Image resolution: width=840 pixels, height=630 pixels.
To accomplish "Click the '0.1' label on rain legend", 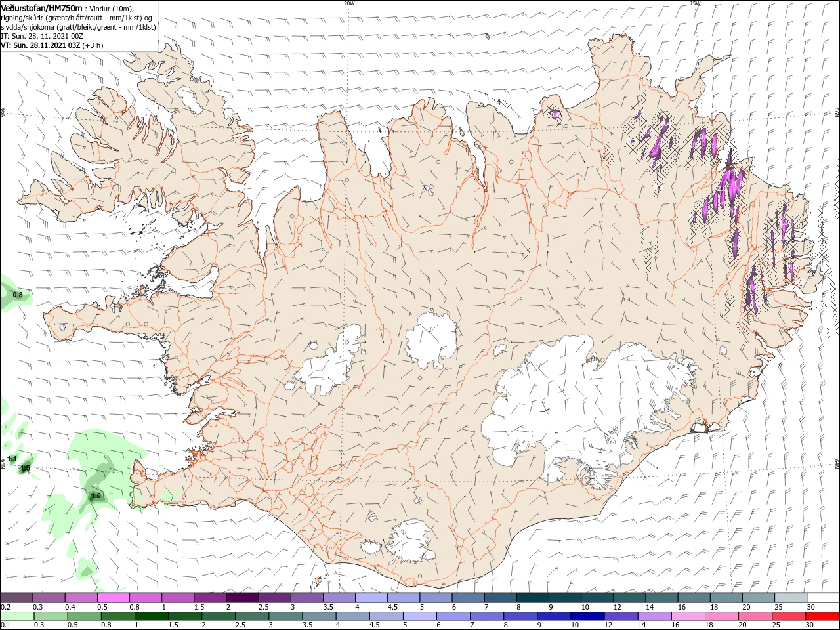I will (5, 625).
